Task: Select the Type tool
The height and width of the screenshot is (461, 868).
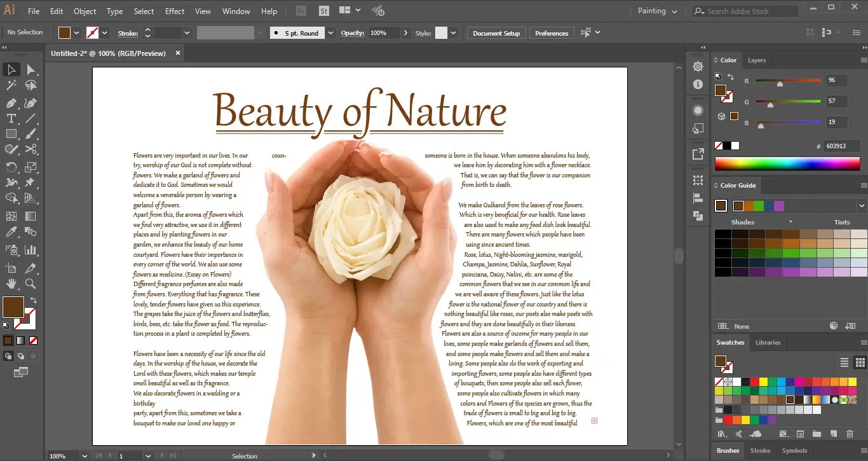Action: pos(11,118)
